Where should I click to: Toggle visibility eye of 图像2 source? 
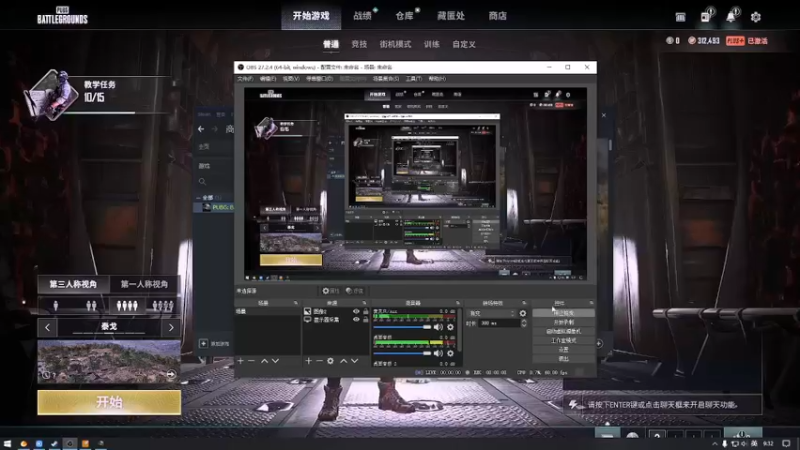pyautogui.click(x=356, y=311)
